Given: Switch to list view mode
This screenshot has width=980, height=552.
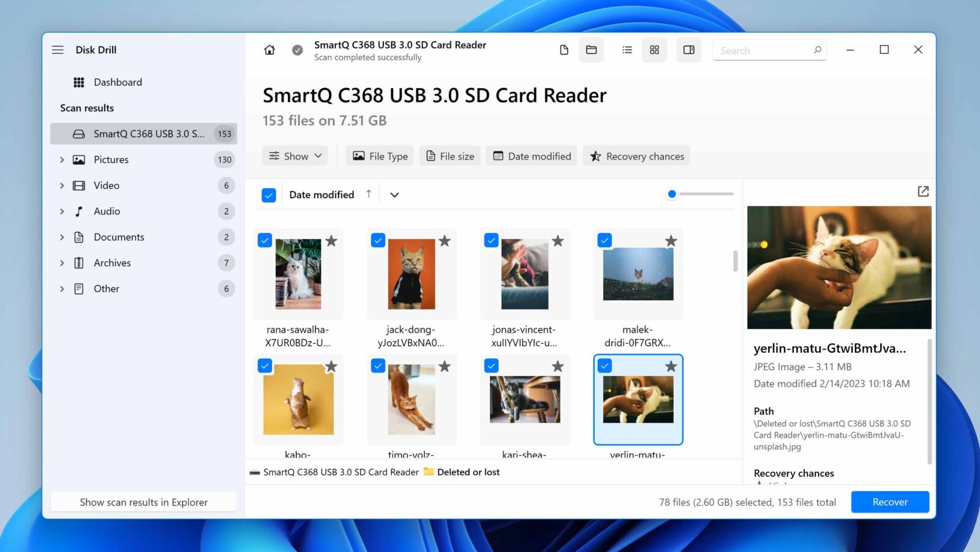Looking at the screenshot, I should (626, 50).
